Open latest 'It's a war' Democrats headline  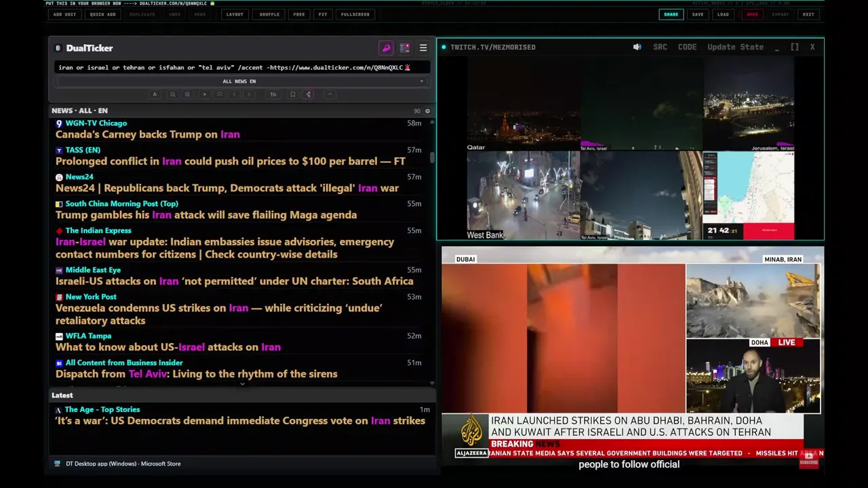coord(240,421)
